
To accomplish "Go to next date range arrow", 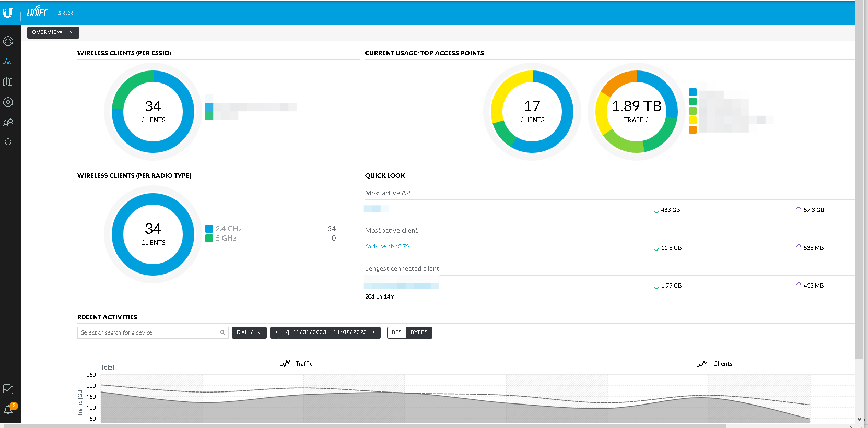I will [374, 332].
